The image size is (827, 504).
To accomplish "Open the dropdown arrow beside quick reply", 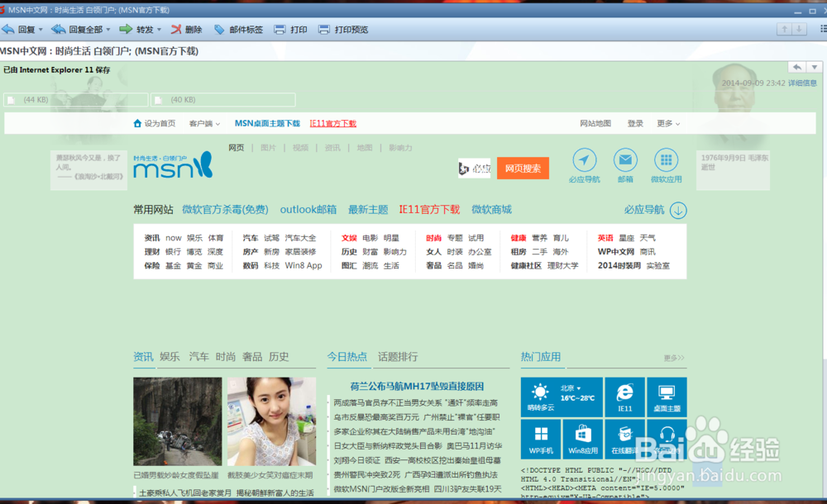I will [x=815, y=67].
